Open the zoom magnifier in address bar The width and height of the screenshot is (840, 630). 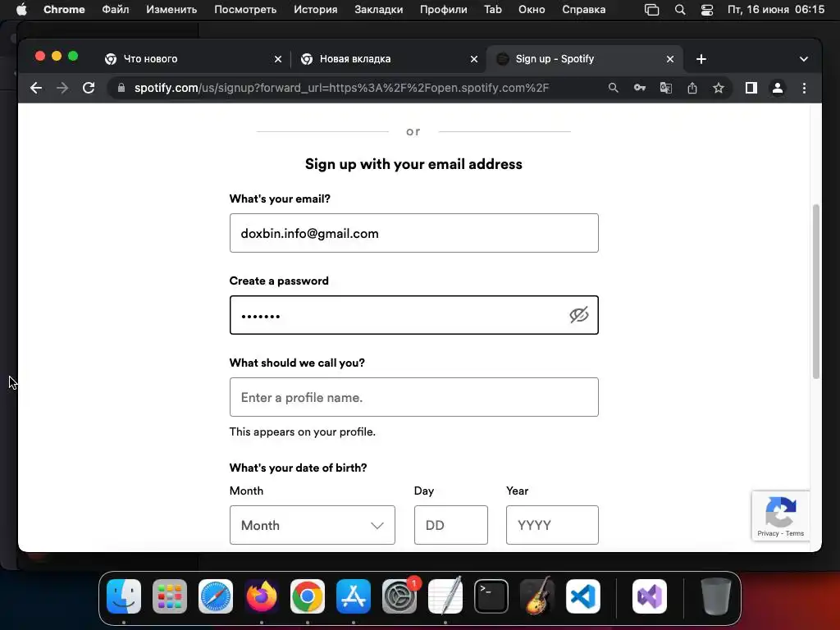click(614, 88)
